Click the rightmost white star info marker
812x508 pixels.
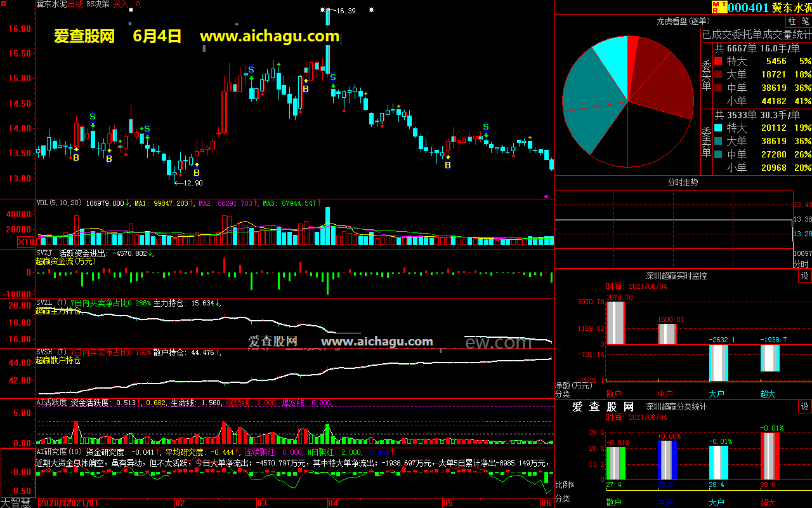click(x=371, y=10)
